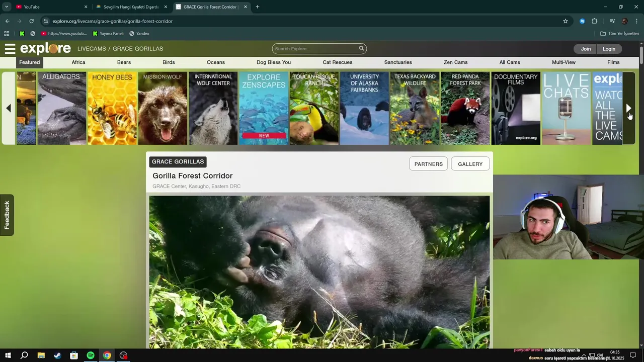Image resolution: width=644 pixels, height=362 pixels.
Task: Open the Films category
Action: point(613,62)
